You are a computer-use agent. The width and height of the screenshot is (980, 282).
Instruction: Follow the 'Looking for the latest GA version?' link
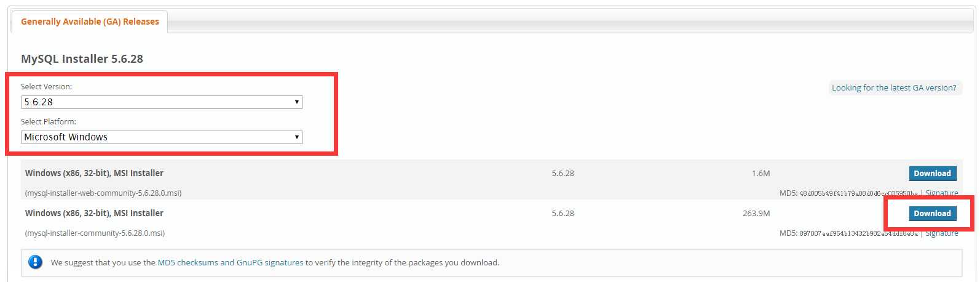click(x=894, y=87)
